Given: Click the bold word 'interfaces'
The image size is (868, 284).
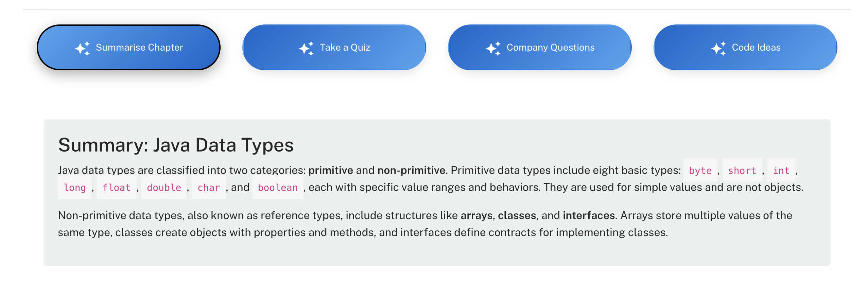Looking at the screenshot, I should click(x=589, y=215).
